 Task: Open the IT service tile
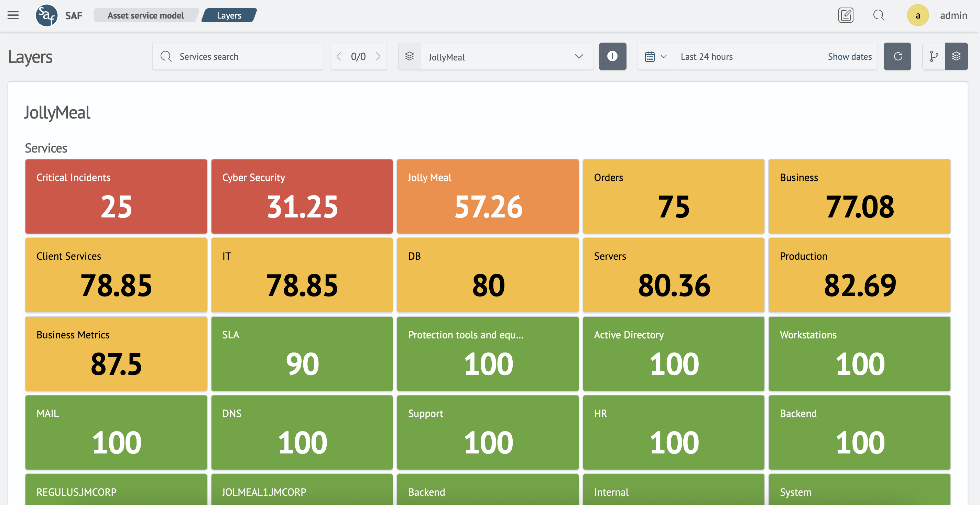coord(302,275)
